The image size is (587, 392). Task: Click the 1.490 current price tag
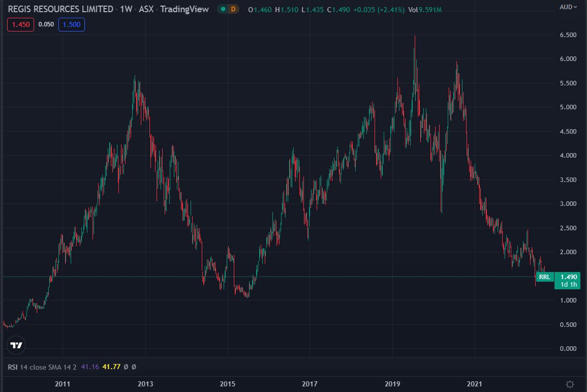click(569, 277)
